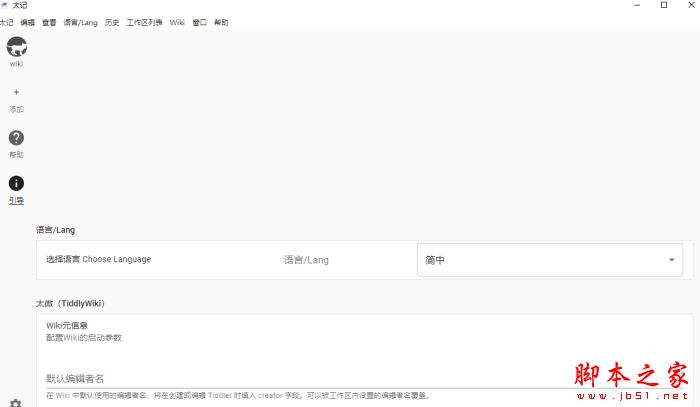700x407 pixels.
Task: Open the 工作区列表 menu
Action: [x=144, y=22]
